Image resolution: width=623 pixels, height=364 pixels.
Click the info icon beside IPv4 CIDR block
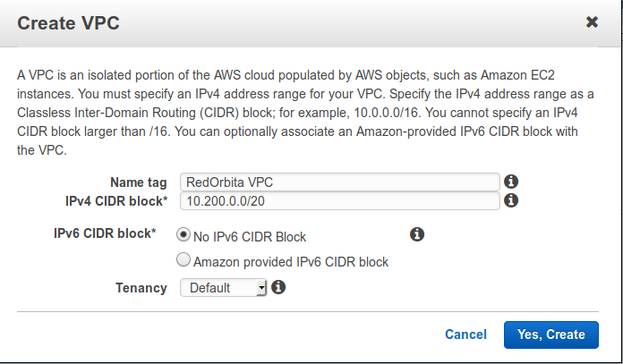click(x=512, y=200)
